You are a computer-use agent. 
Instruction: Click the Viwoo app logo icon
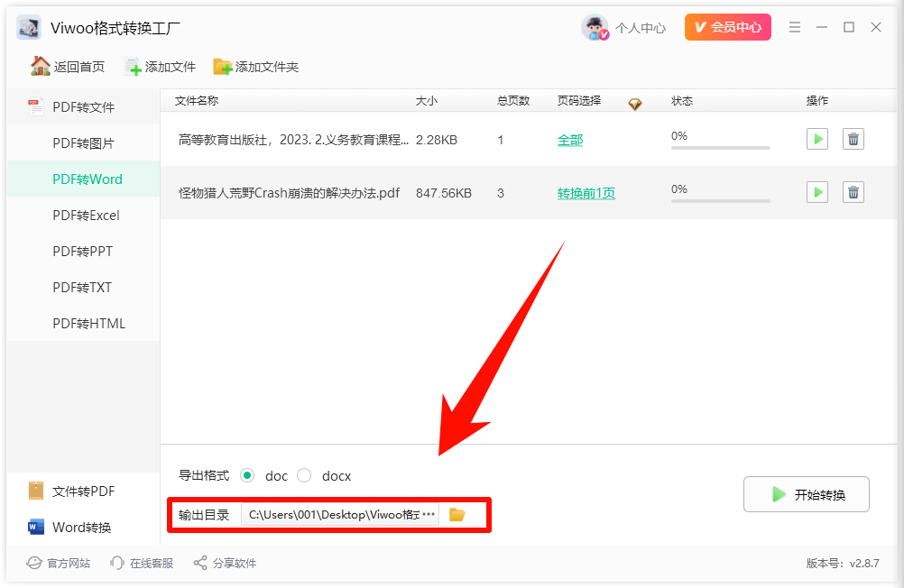(29, 28)
